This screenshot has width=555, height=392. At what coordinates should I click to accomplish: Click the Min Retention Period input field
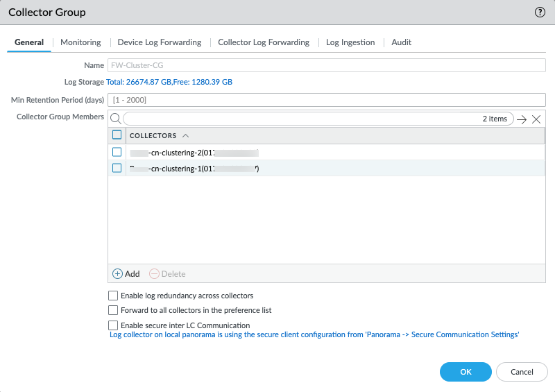click(327, 100)
